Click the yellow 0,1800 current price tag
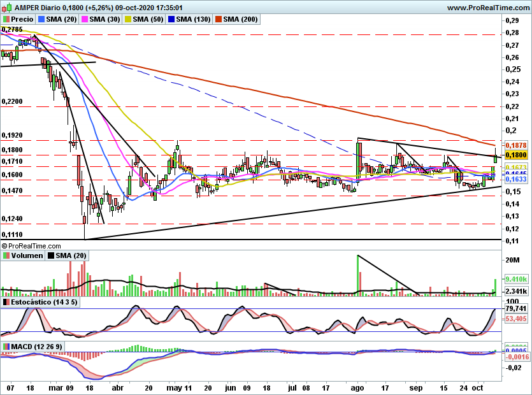The width and height of the screenshot is (532, 395). [x=516, y=155]
